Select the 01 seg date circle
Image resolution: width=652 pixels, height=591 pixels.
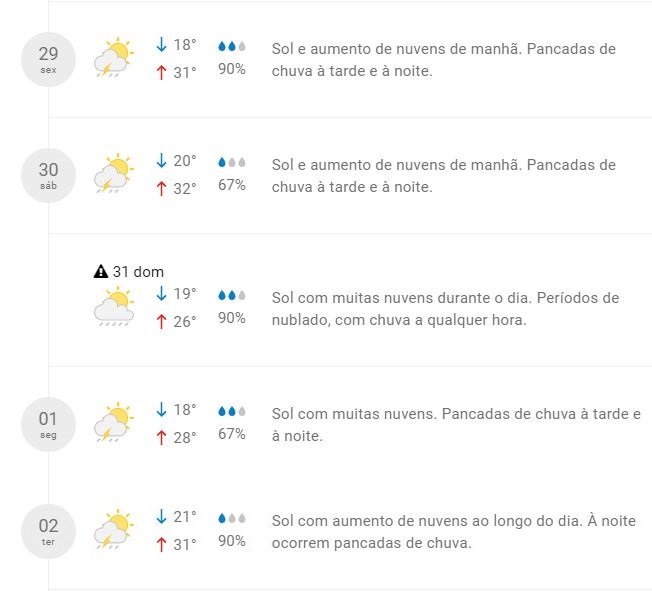[49, 424]
